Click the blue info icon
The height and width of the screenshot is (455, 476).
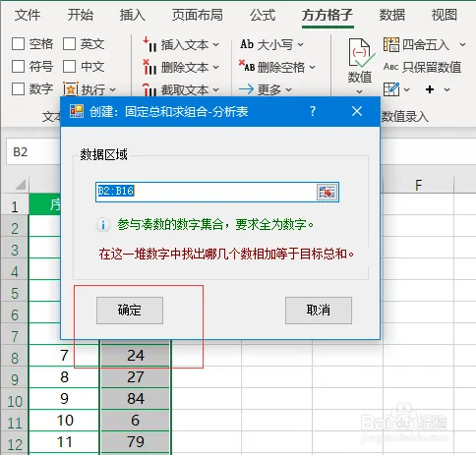pos(103,225)
